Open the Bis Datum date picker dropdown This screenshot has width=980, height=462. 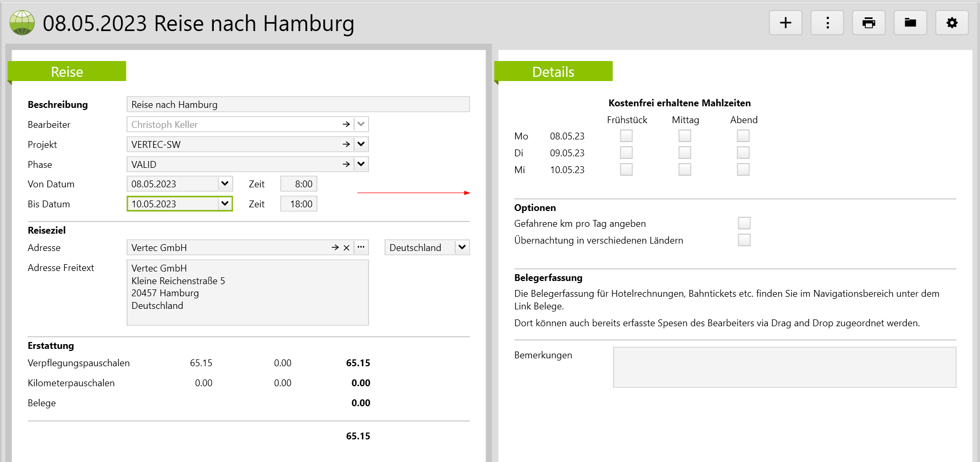[x=225, y=204]
